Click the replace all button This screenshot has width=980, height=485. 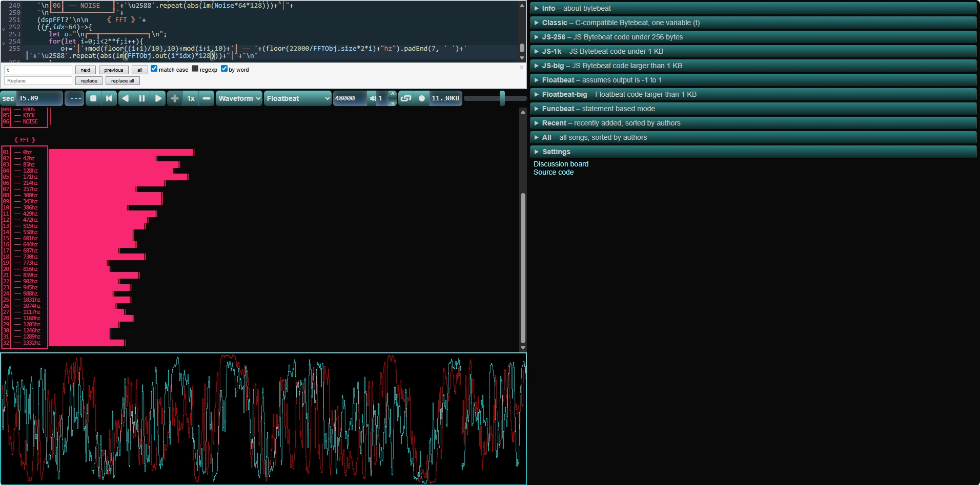(122, 81)
